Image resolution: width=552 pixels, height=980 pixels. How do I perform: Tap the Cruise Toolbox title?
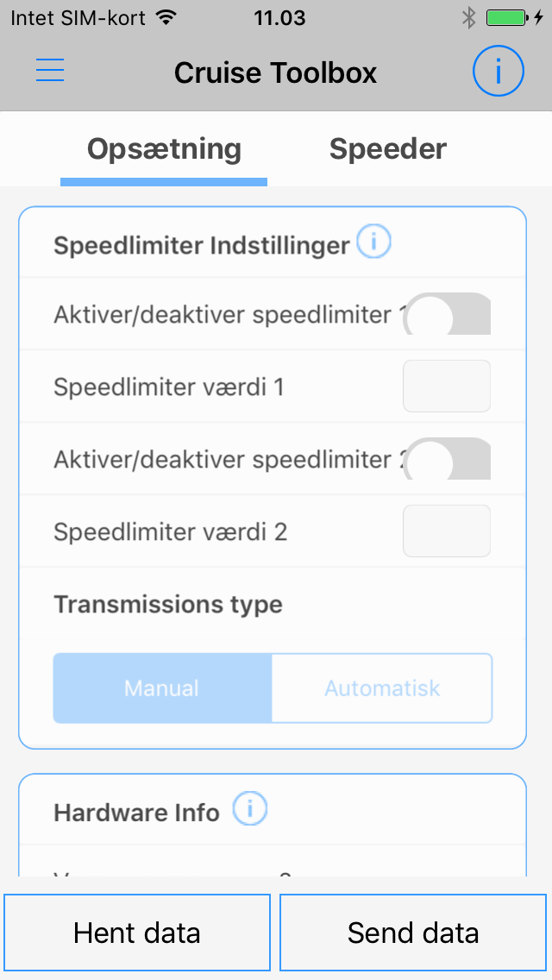[276, 72]
